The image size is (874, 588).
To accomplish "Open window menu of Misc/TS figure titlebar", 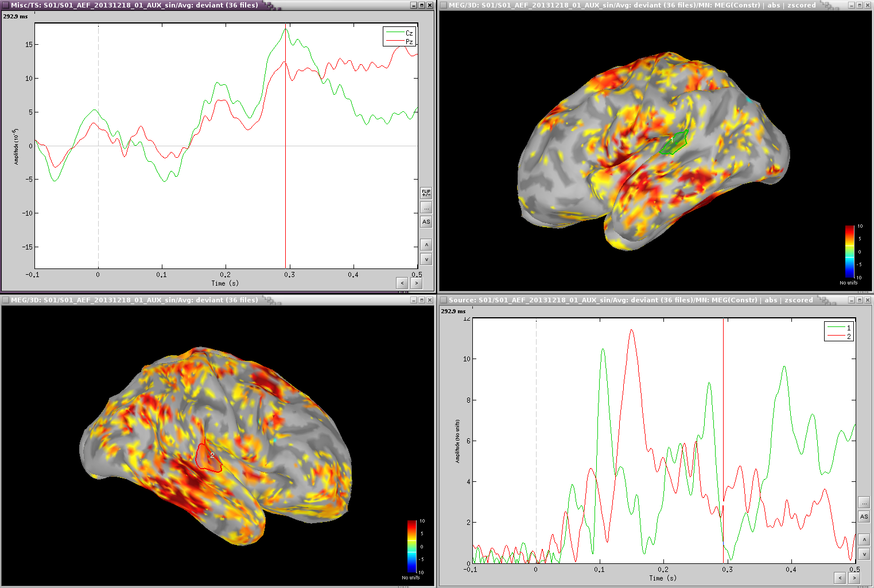I will 6,5.
